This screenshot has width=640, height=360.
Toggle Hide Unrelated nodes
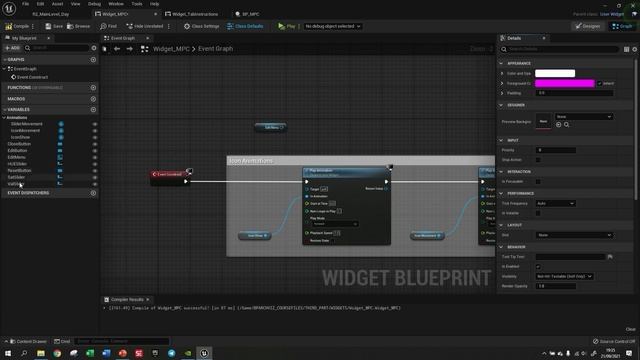[144, 26]
